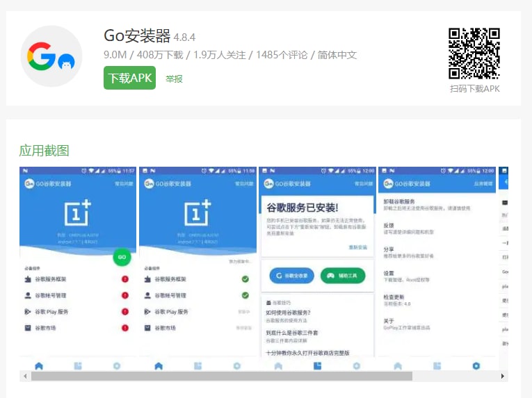The width and height of the screenshot is (532, 398).
Task: Click blue 谷歌安装 pill button in third screenshot
Action: tap(292, 276)
